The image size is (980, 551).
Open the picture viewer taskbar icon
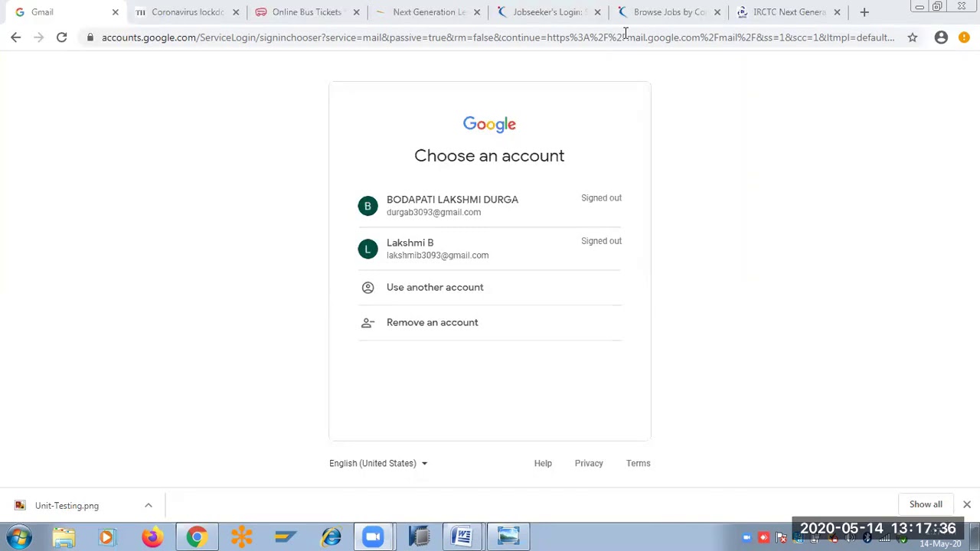pos(508,536)
